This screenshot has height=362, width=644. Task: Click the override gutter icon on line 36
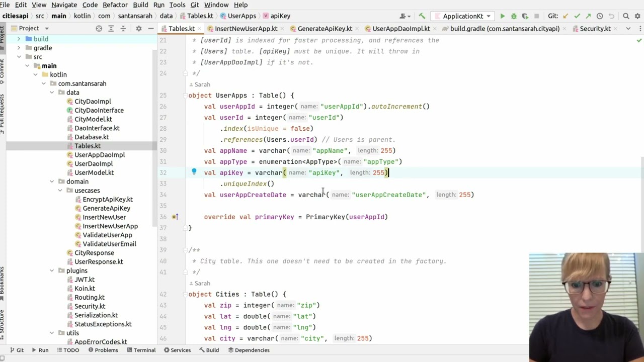[x=175, y=217]
